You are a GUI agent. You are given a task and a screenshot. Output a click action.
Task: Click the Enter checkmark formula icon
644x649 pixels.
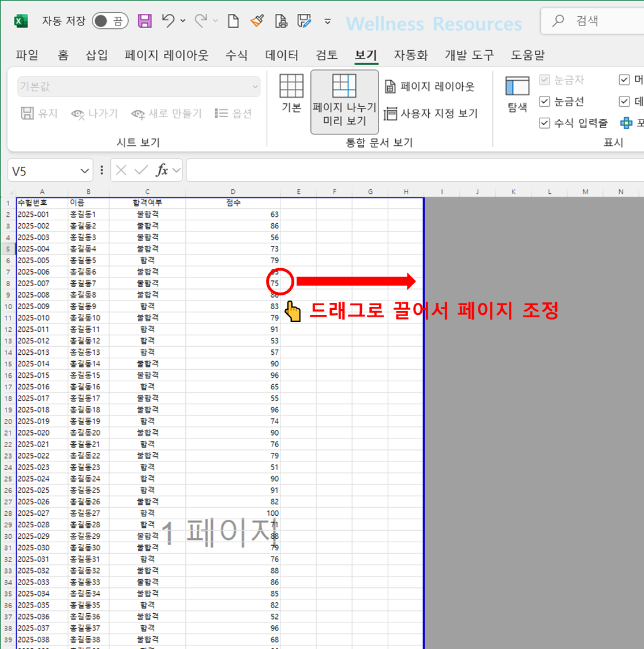click(x=141, y=170)
